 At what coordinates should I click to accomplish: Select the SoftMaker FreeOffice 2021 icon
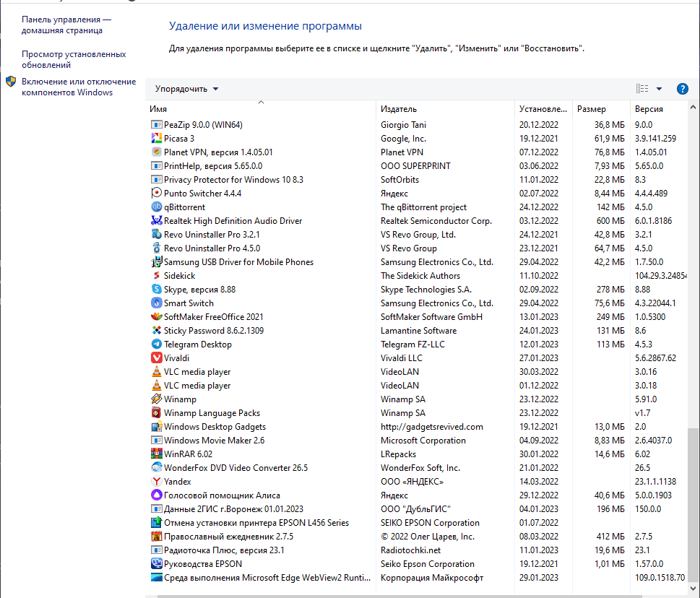(156, 317)
